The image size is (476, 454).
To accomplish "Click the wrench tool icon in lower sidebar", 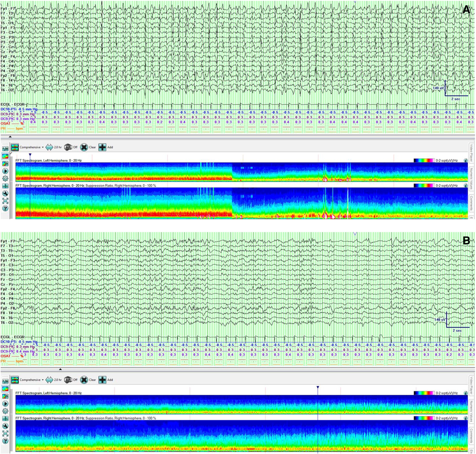I will point(5,426).
